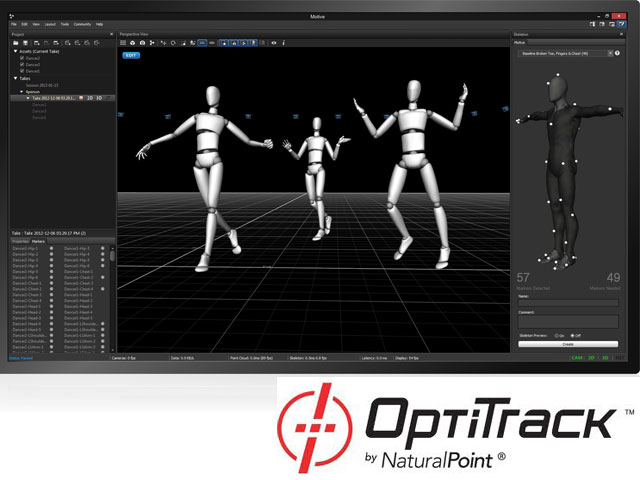
Task: Close the Skeleton panel with its X
Action: pos(622,34)
